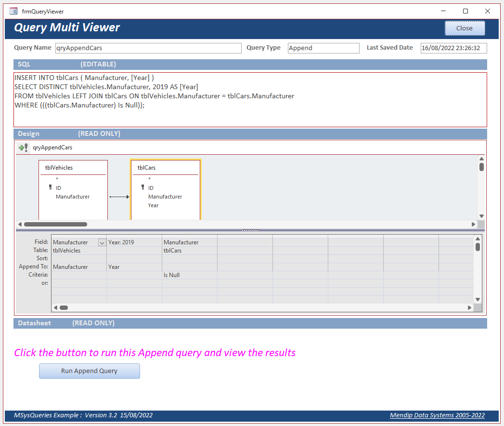Click into the Query Name field
This screenshot has height=426, width=504.
click(x=148, y=48)
